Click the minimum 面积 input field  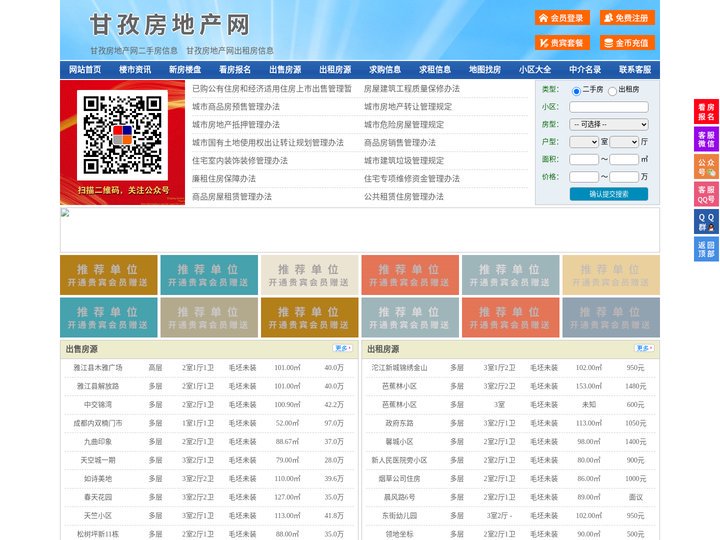[x=584, y=159]
